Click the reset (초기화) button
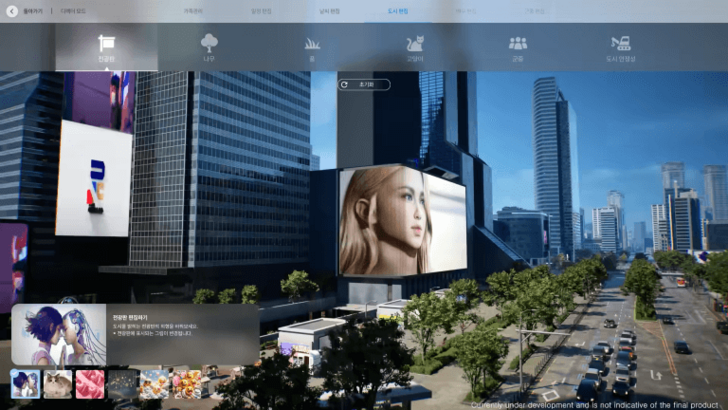 coord(364,85)
